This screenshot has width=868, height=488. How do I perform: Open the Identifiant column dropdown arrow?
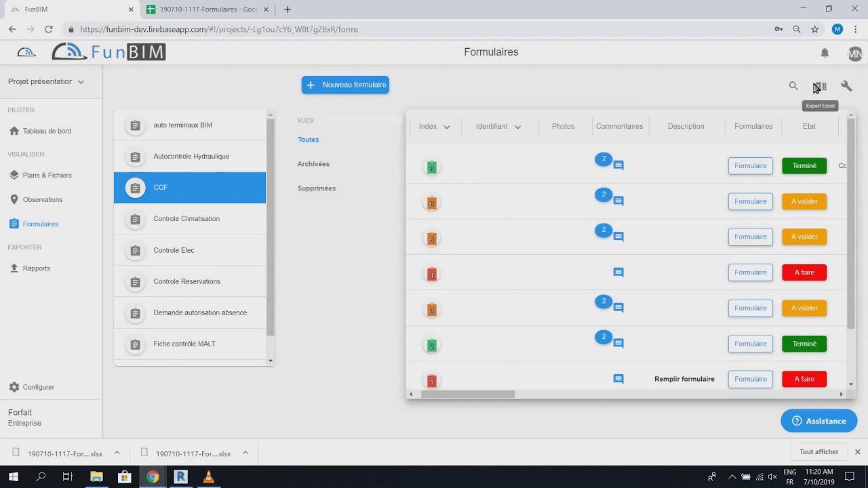[517, 127]
